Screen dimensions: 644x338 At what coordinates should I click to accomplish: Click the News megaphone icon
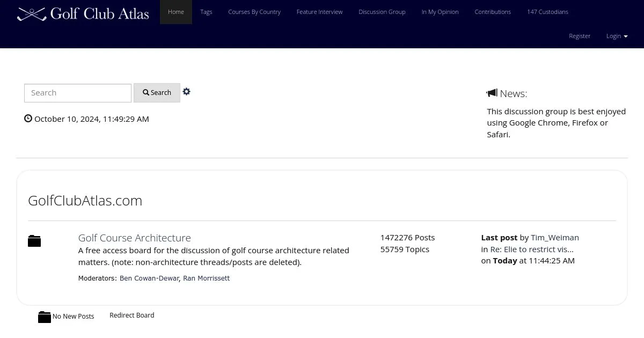492,93
